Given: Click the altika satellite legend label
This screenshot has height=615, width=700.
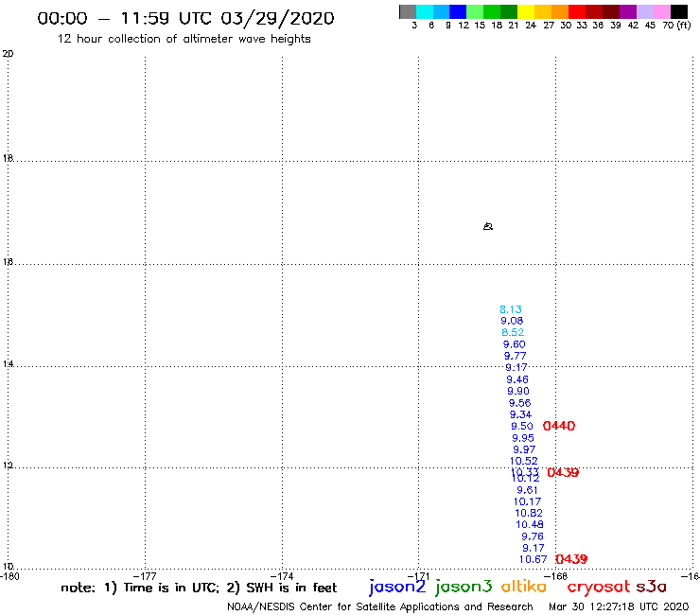Looking at the screenshot, I should tap(524, 587).
